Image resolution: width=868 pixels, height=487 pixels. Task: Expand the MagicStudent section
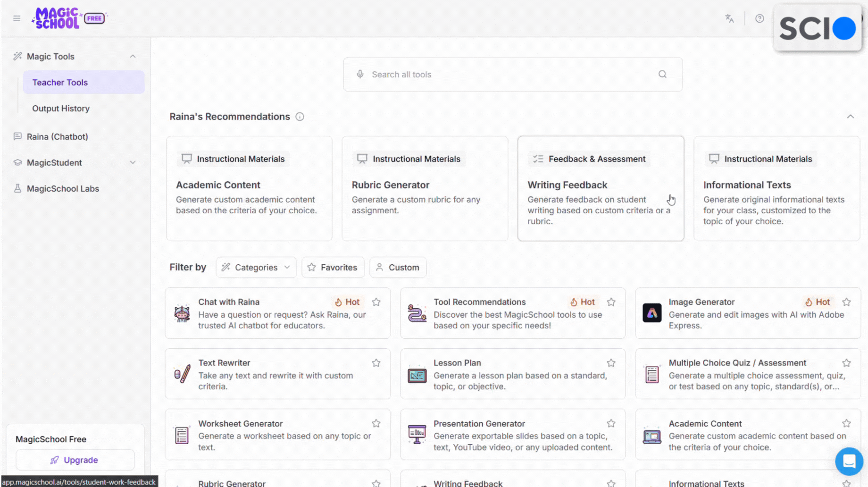point(133,162)
